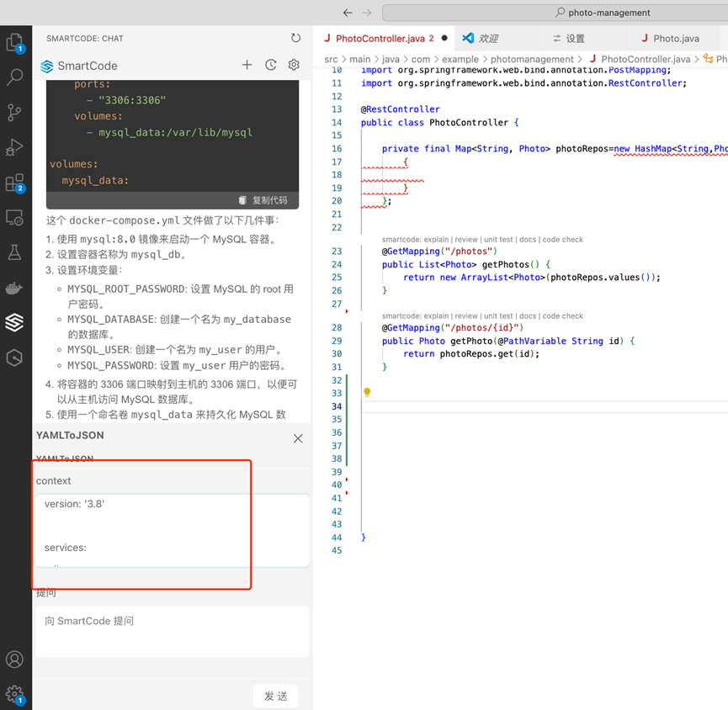Image resolution: width=728 pixels, height=710 pixels.
Task: Click line number 14 in the gutter
Action: 337,123
